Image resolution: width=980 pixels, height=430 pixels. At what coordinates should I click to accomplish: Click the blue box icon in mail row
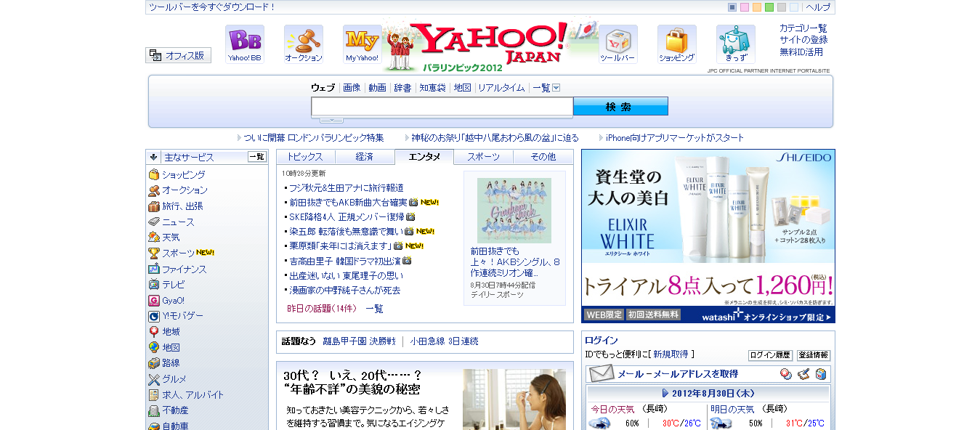pyautogui.click(x=820, y=374)
